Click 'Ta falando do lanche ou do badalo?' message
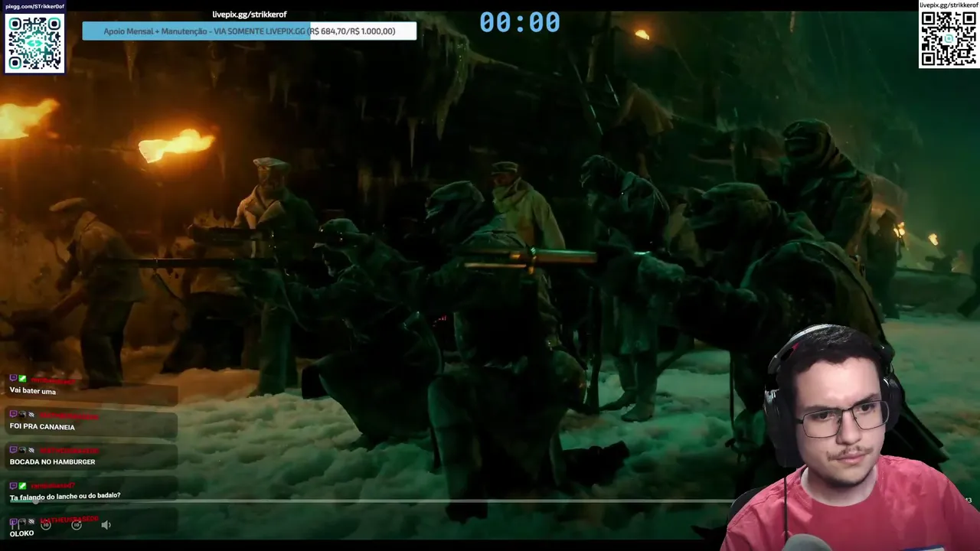Viewport: 980px width, 551px height. click(65, 496)
